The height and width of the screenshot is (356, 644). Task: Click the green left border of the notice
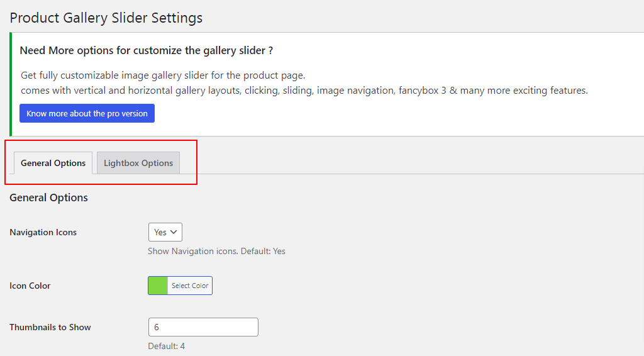pyautogui.click(x=11, y=84)
